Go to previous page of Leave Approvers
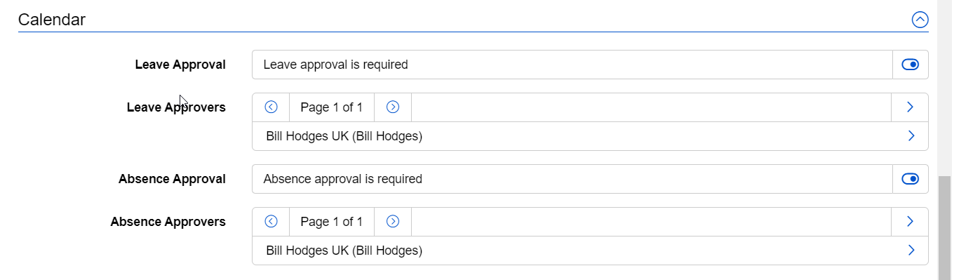Image resolution: width=980 pixels, height=280 pixels. (x=271, y=107)
